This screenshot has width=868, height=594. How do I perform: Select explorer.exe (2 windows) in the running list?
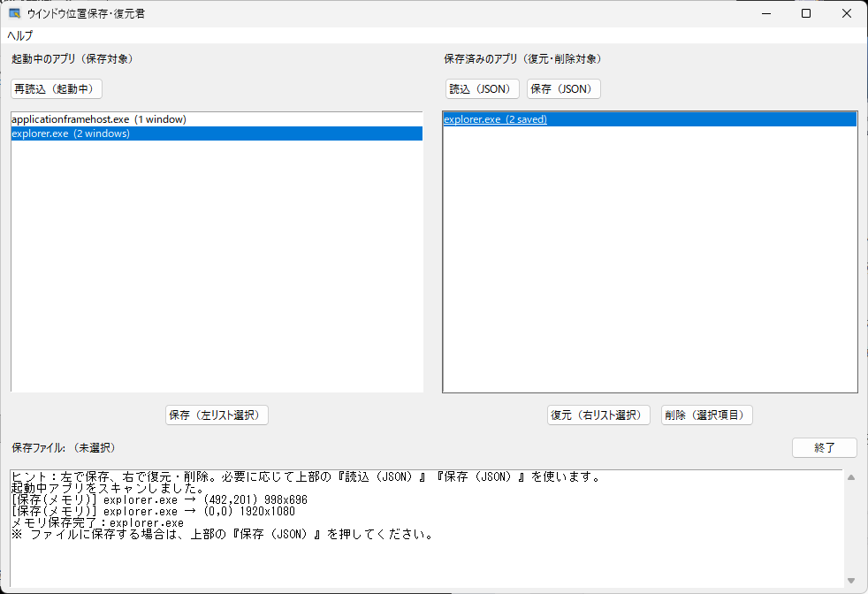point(217,133)
